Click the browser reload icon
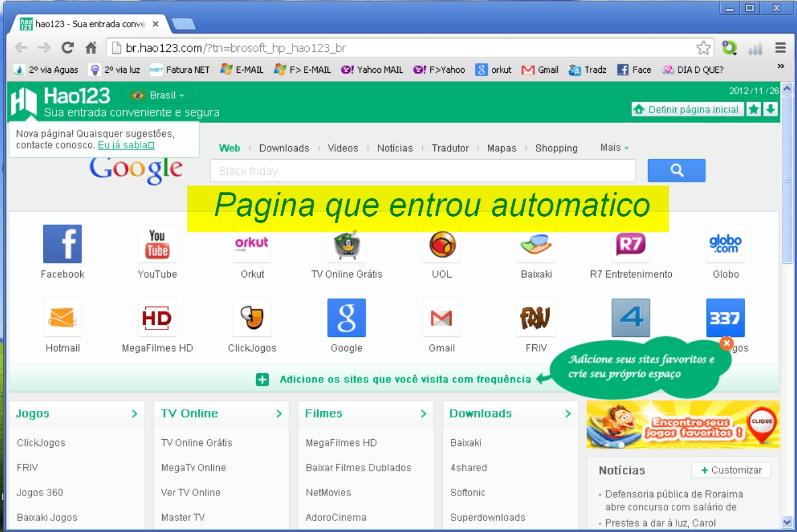 coord(68,48)
